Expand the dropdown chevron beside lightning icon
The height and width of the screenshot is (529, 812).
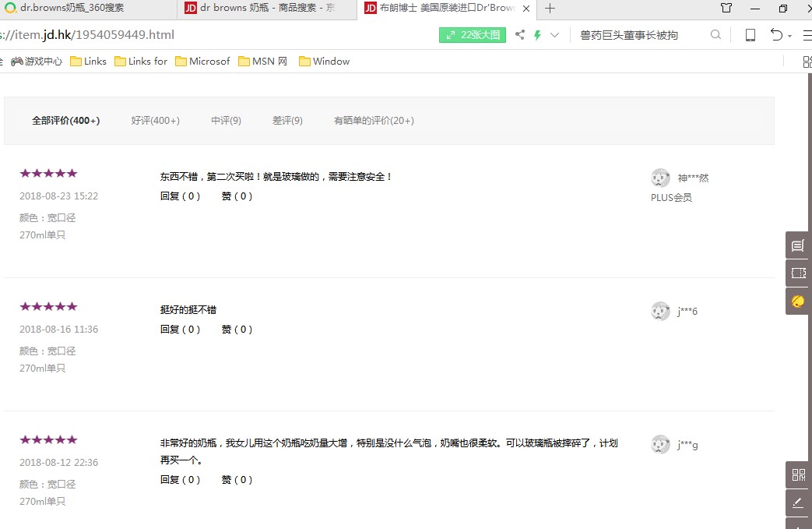(554, 35)
